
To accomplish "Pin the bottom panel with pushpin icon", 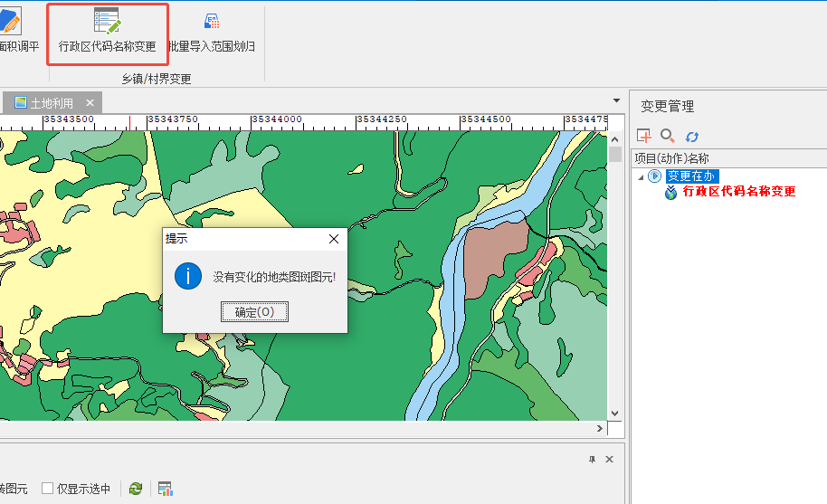I will (x=592, y=460).
